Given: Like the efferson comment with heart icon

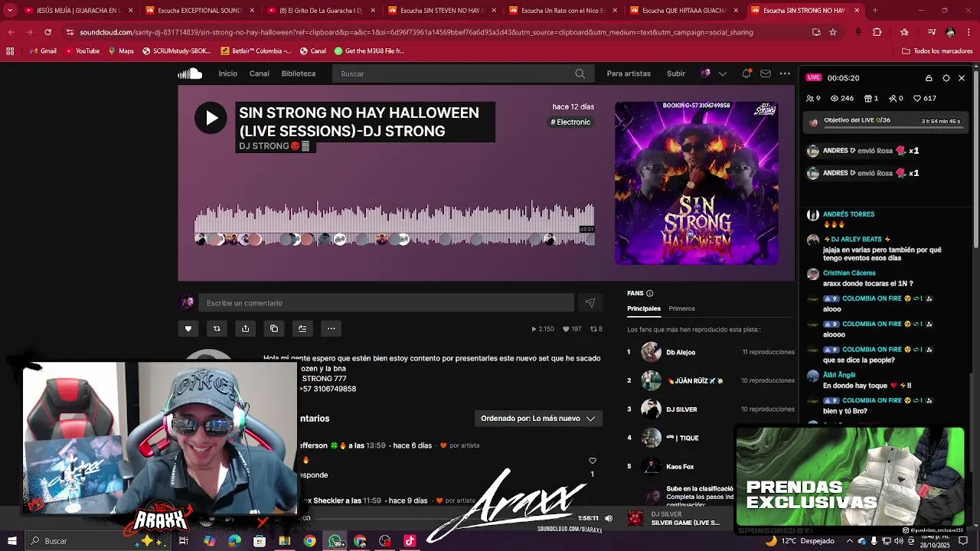Looking at the screenshot, I should tap(592, 461).
